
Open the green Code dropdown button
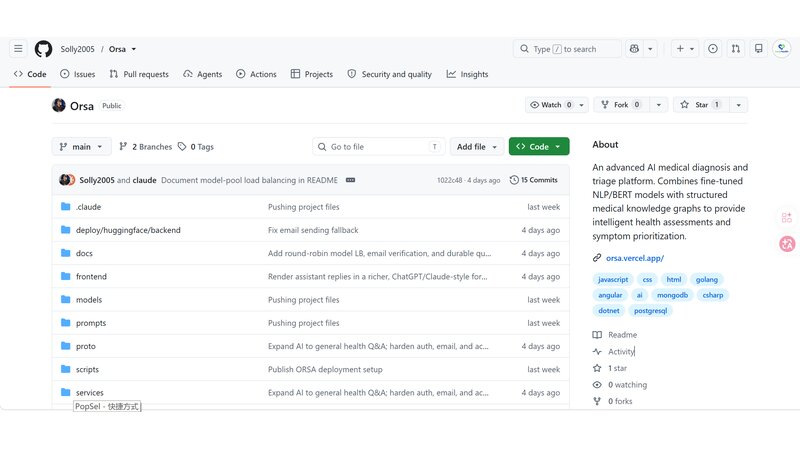(539, 146)
